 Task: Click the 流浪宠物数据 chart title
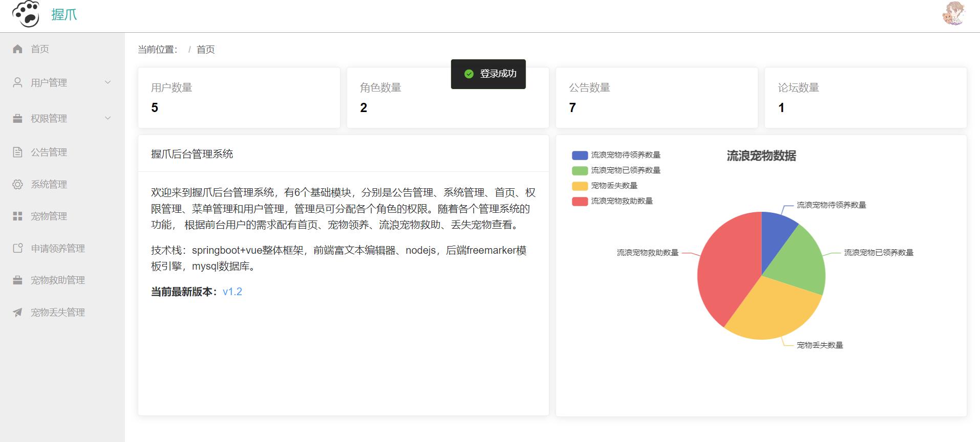point(761,156)
